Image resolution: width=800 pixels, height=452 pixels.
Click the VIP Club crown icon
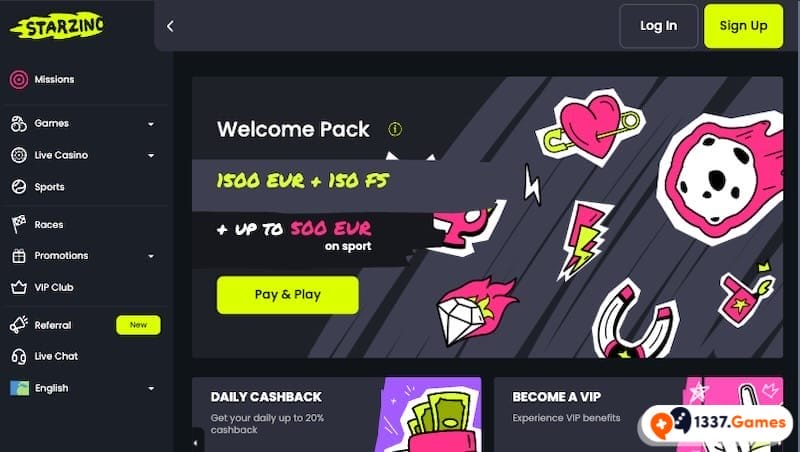(19, 288)
